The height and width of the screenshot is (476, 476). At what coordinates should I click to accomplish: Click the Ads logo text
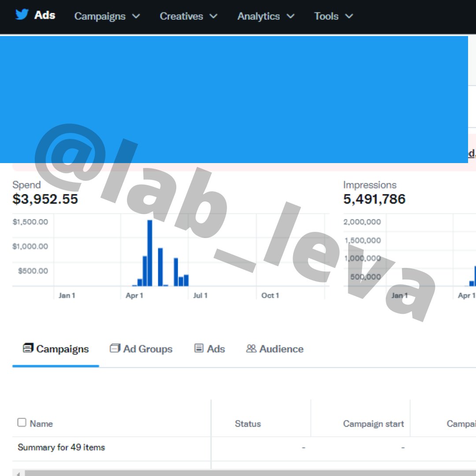(45, 15)
